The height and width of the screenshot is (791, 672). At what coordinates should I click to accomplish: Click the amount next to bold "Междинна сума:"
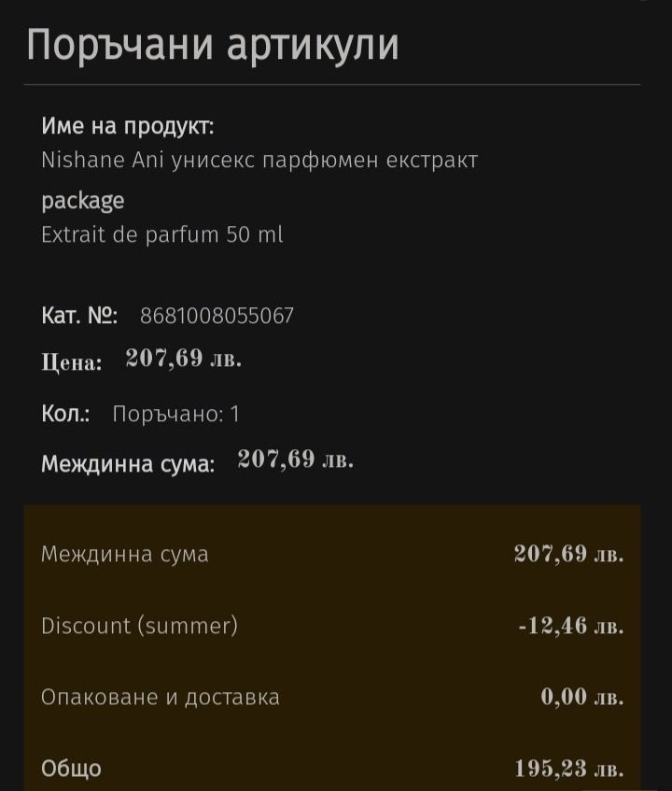(x=296, y=460)
